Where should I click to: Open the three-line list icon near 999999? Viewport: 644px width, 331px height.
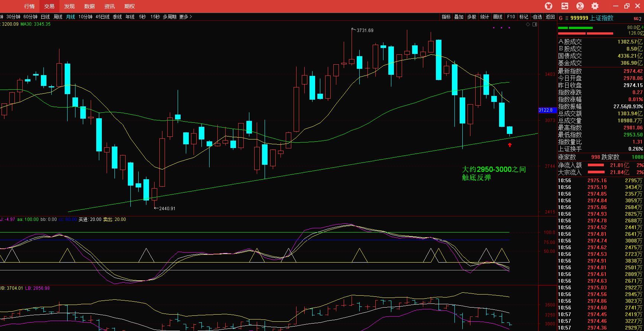[566, 18]
